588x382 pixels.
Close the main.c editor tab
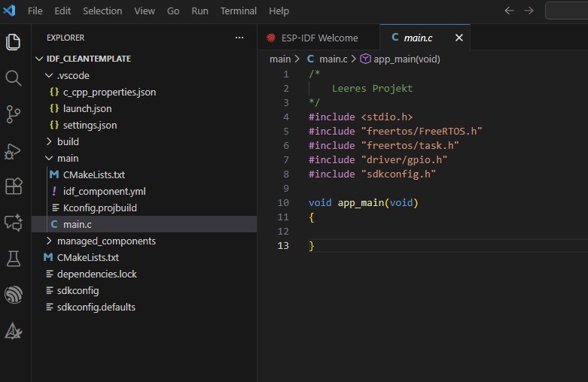(459, 38)
